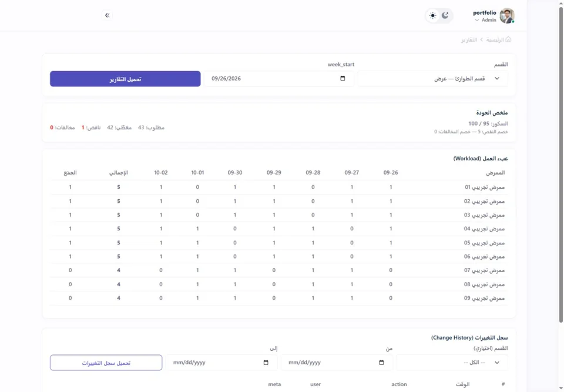Click the 09-30 column header
Screen dimensions: 564x392
pos(235,172)
